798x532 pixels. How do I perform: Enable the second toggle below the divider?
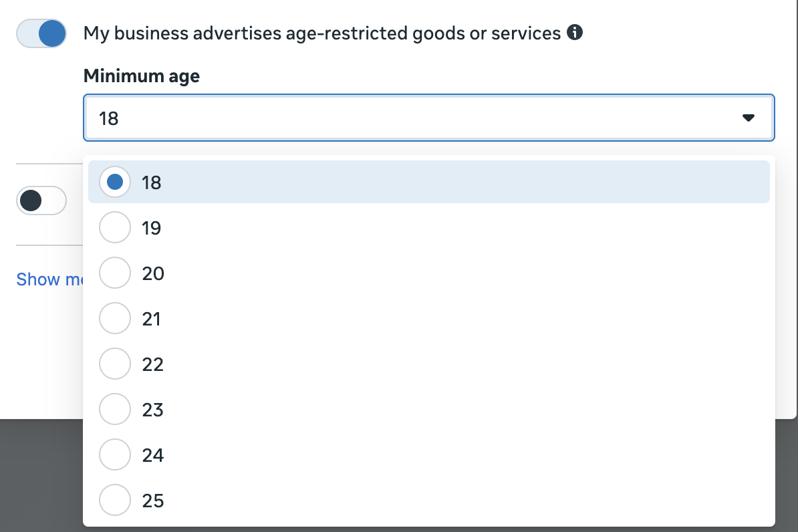tap(41, 201)
